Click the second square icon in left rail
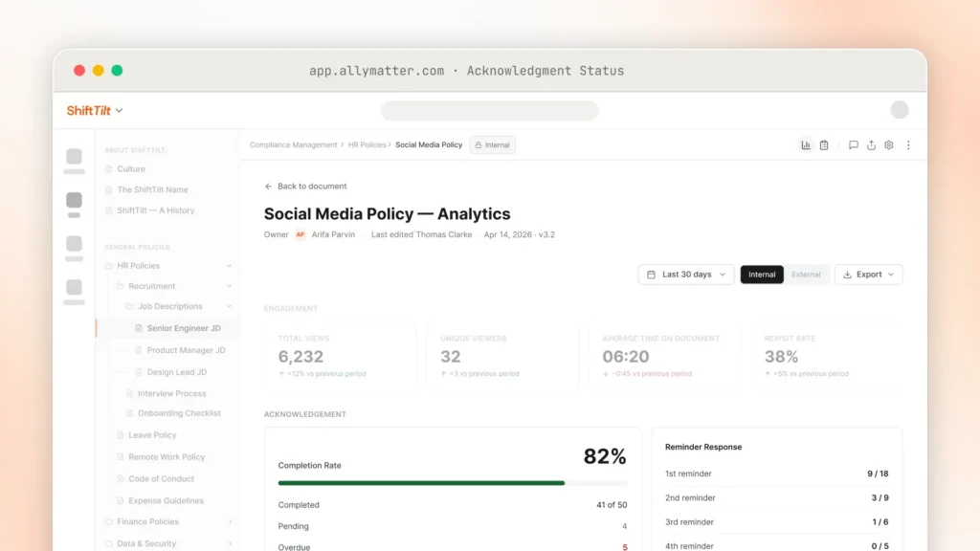980x551 pixels. point(74,200)
